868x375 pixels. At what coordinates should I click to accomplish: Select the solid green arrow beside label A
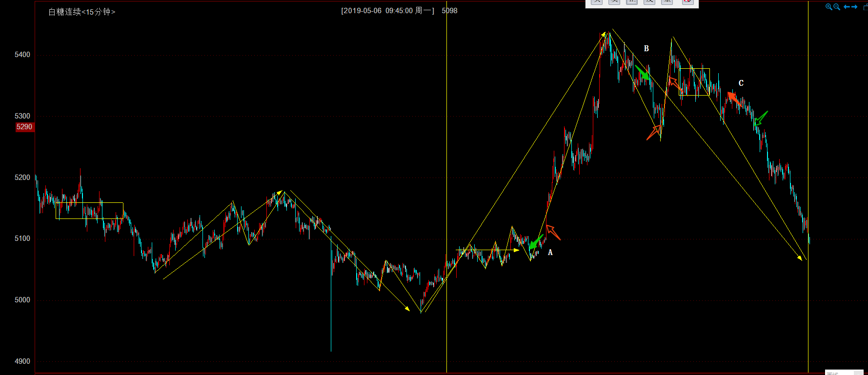pyautogui.click(x=536, y=242)
